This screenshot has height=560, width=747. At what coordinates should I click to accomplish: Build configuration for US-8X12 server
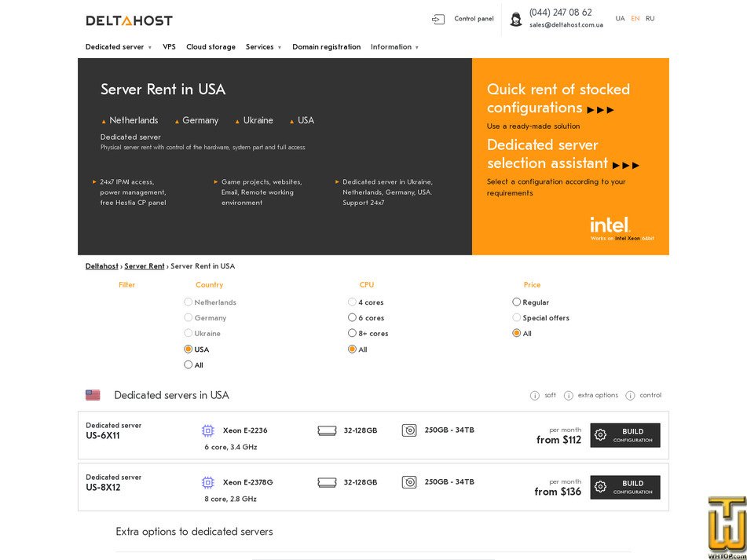[x=625, y=487]
